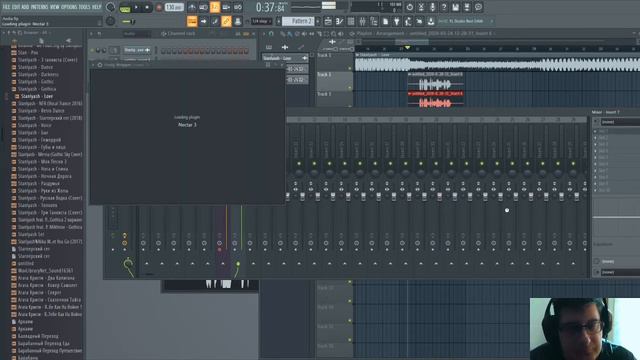Viewport: 640px width, 360px height.
Task: Click the render export icon
Action: coord(467,7)
